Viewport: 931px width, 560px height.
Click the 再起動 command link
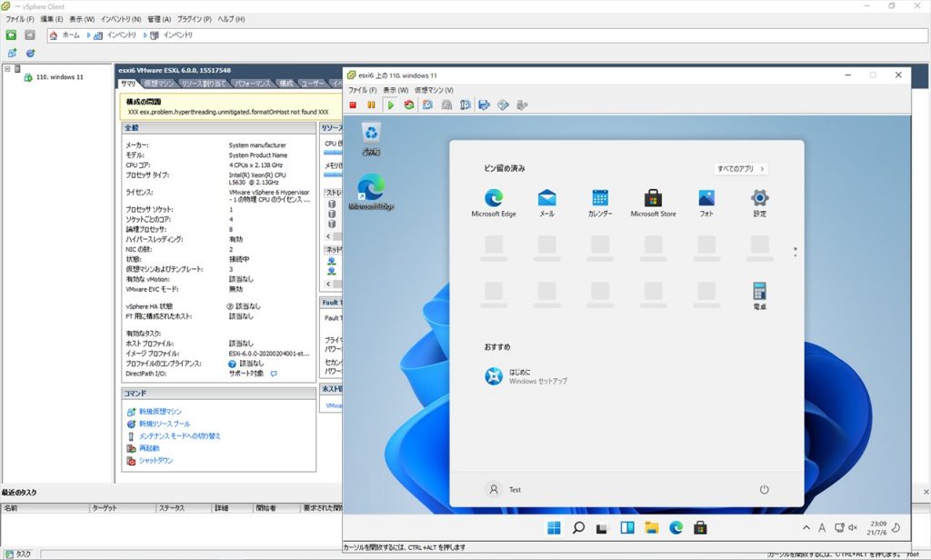149,448
